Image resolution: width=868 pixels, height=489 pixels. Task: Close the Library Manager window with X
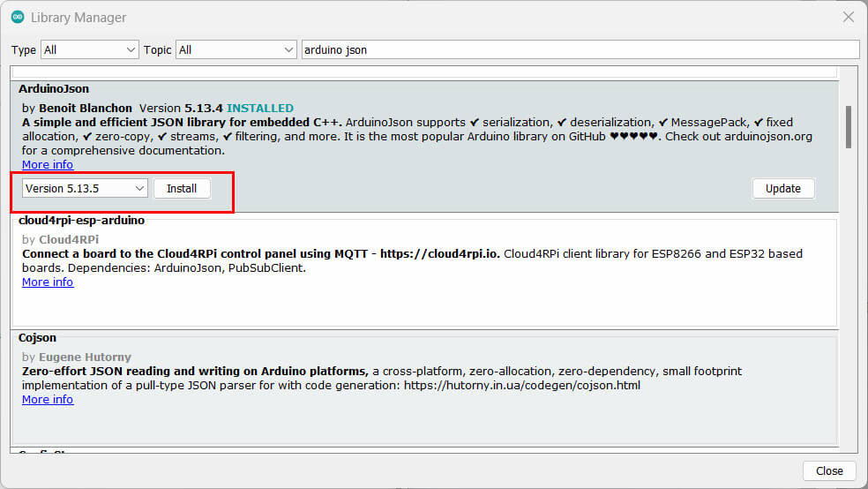(849, 17)
